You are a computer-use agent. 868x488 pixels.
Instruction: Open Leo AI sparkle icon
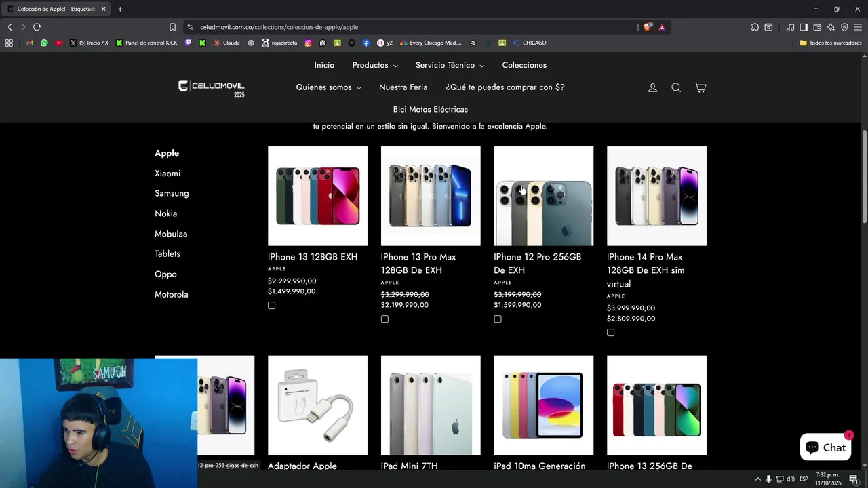pos(831,27)
